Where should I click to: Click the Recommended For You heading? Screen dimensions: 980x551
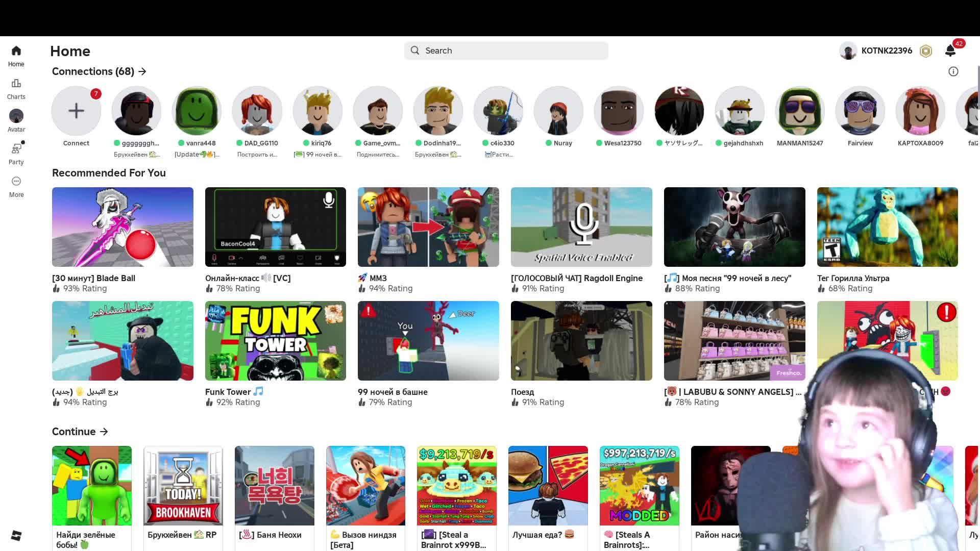click(x=109, y=173)
